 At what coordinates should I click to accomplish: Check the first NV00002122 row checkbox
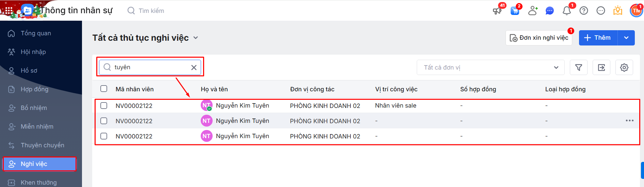[104, 106]
